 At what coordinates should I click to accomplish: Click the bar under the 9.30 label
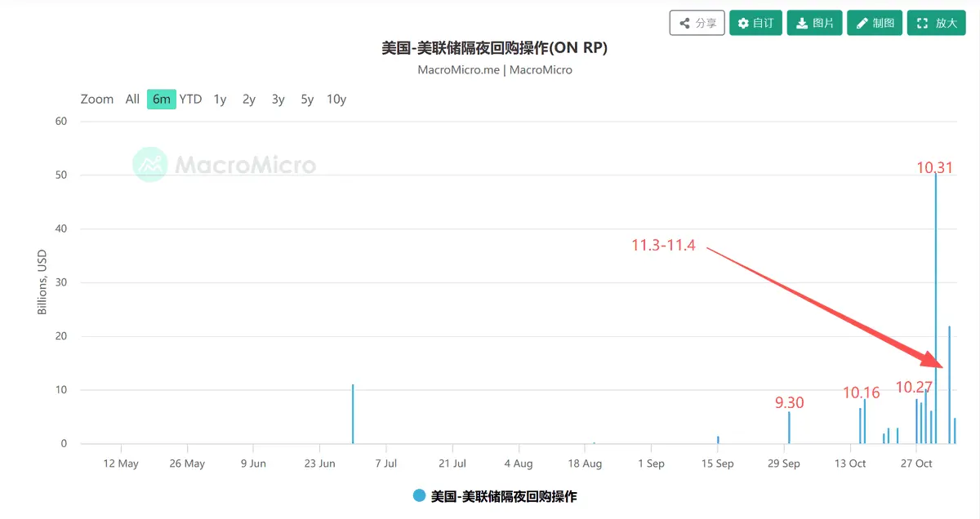coord(789,428)
